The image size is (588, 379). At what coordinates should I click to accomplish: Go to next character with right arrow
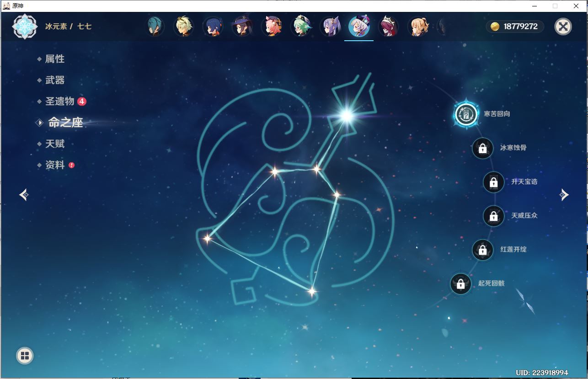564,195
